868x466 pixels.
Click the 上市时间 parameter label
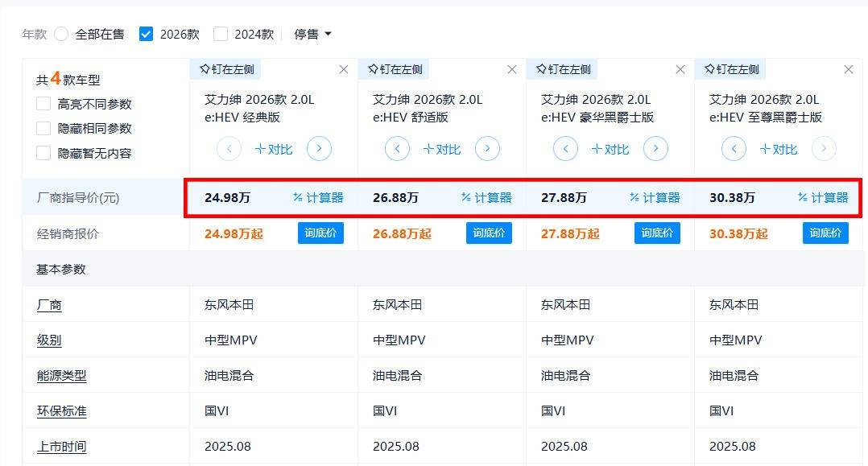tap(61, 446)
